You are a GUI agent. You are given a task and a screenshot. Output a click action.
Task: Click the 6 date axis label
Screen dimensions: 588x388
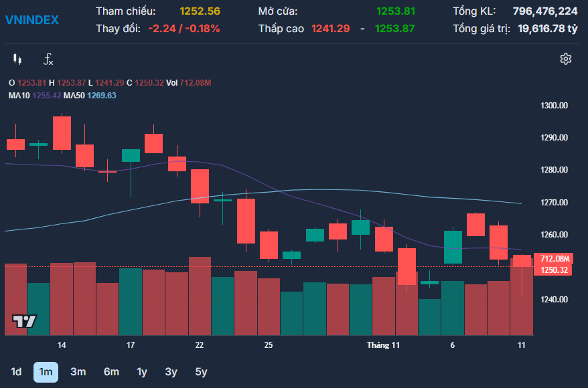pyautogui.click(x=453, y=345)
